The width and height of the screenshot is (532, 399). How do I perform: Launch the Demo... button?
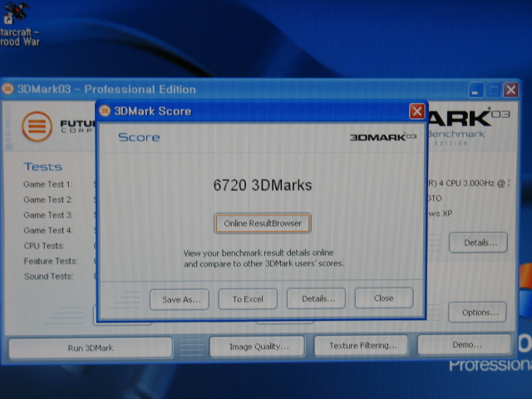pos(465,345)
